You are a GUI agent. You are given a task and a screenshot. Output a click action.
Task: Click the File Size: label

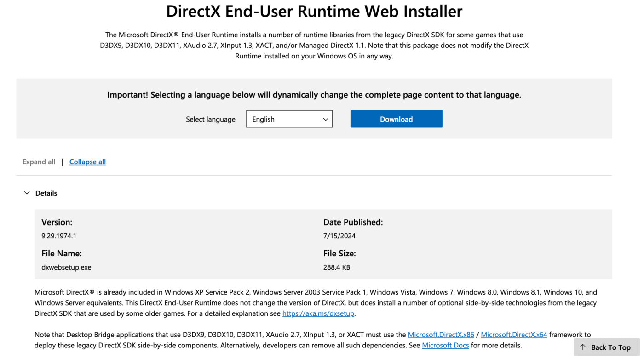(339, 254)
